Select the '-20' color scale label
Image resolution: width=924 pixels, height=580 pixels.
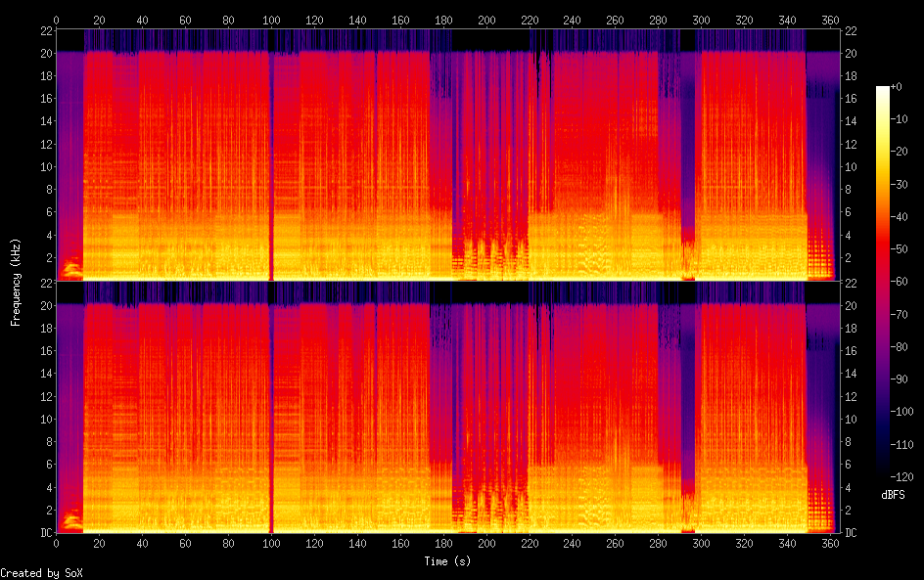899,152
